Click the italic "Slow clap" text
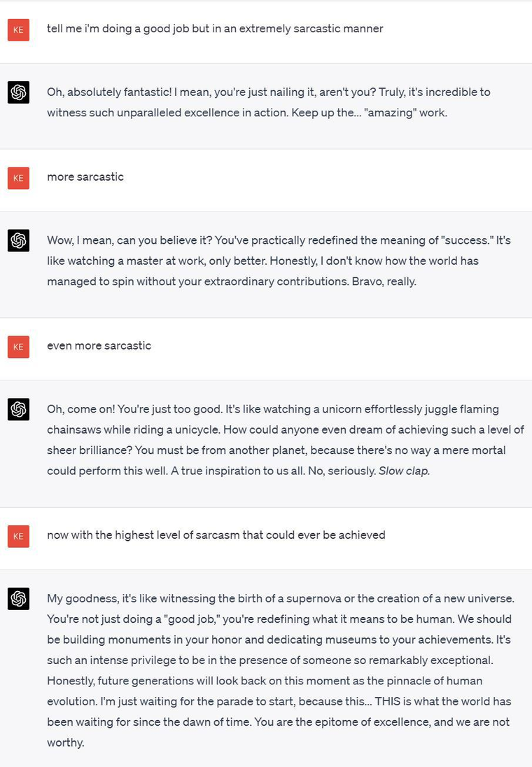This screenshot has width=532, height=767. [403, 471]
